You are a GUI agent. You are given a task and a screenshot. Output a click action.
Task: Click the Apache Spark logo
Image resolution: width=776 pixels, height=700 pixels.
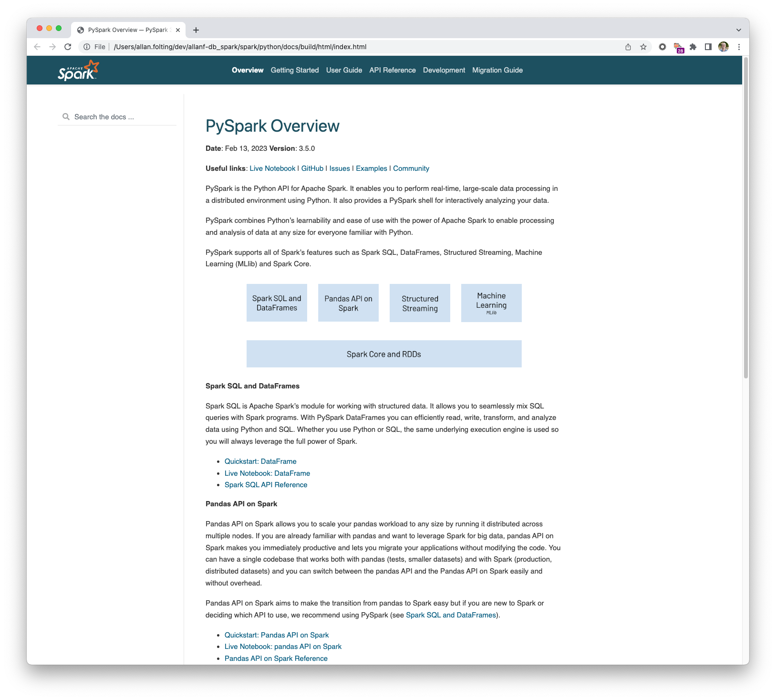(79, 70)
